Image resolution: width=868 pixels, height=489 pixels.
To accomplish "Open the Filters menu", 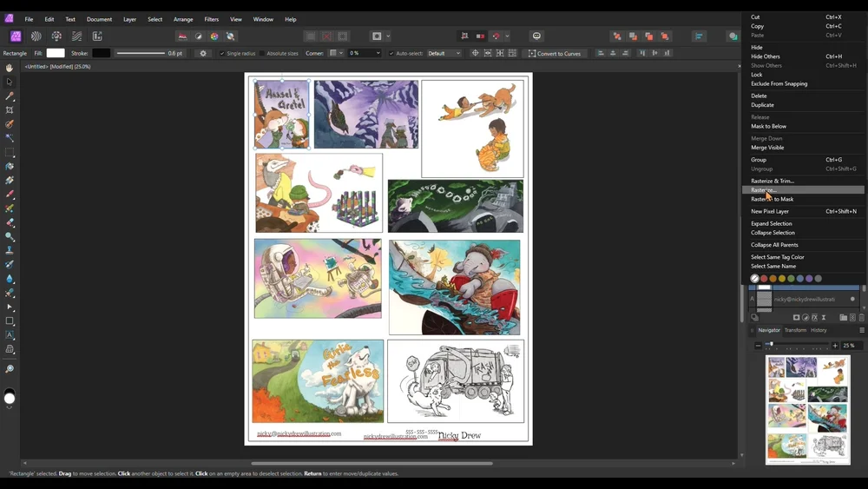I will tap(211, 19).
